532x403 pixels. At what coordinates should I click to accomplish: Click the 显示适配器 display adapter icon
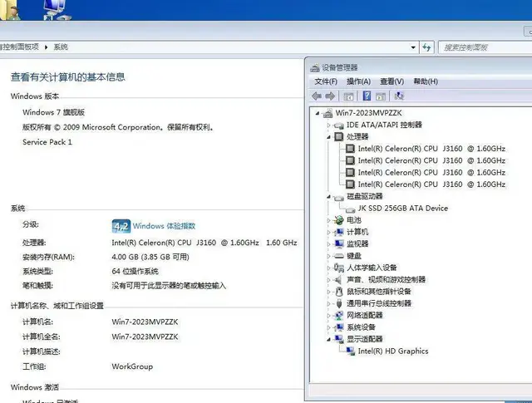(338, 339)
